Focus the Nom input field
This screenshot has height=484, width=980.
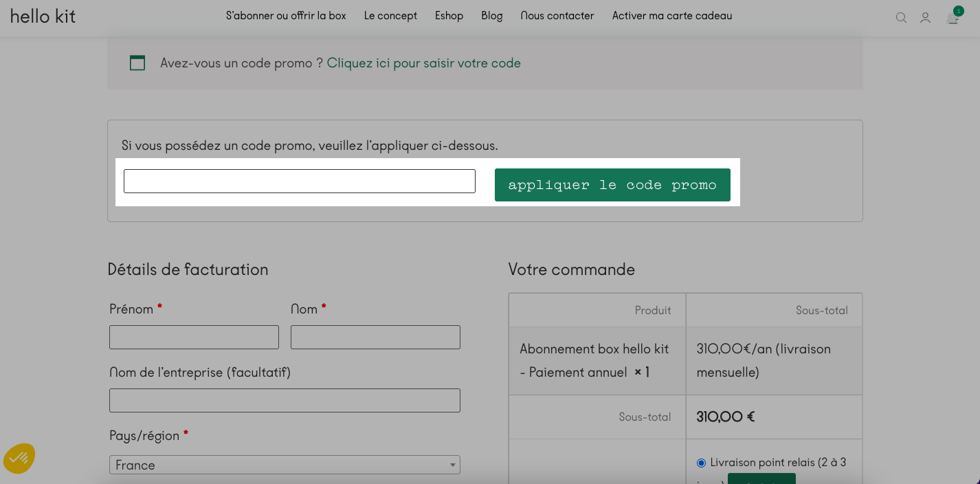(x=375, y=337)
